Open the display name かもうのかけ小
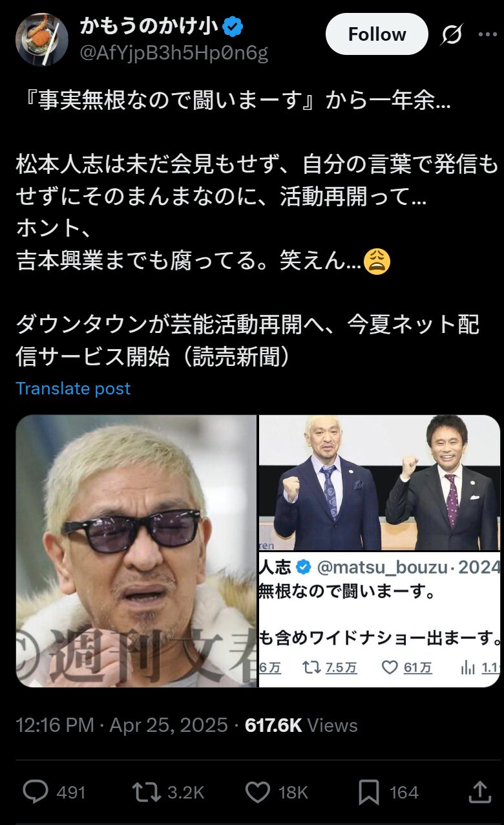 point(150,27)
